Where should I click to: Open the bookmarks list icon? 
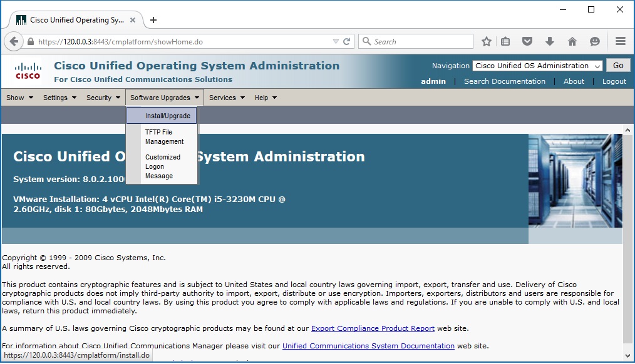(505, 41)
